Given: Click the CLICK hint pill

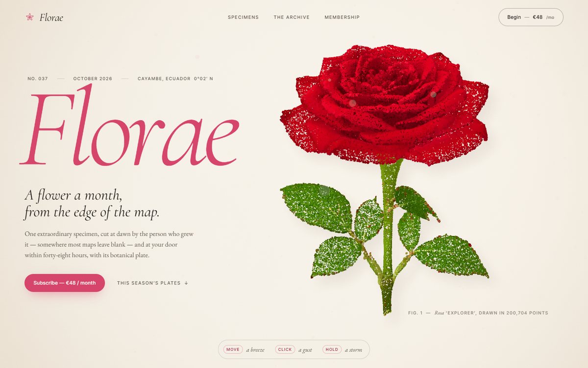Looking at the screenshot, I should [285, 349].
